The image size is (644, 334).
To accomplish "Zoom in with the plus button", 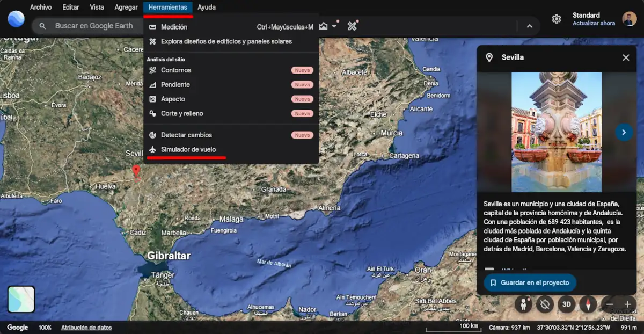I will point(627,304).
